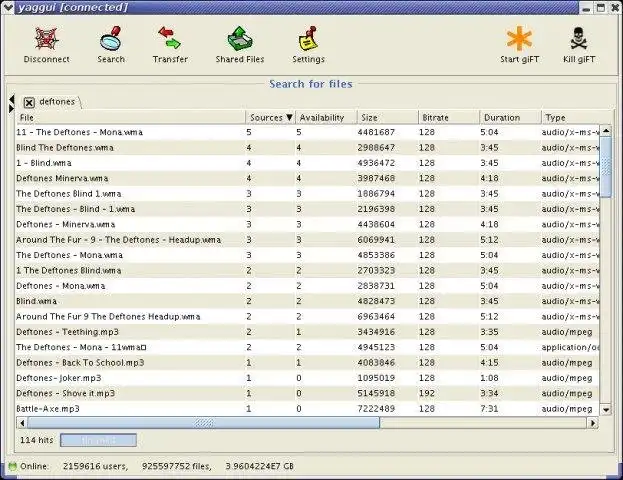Open the Shared Files tray icon
This screenshot has width=623, height=480.
click(x=240, y=39)
